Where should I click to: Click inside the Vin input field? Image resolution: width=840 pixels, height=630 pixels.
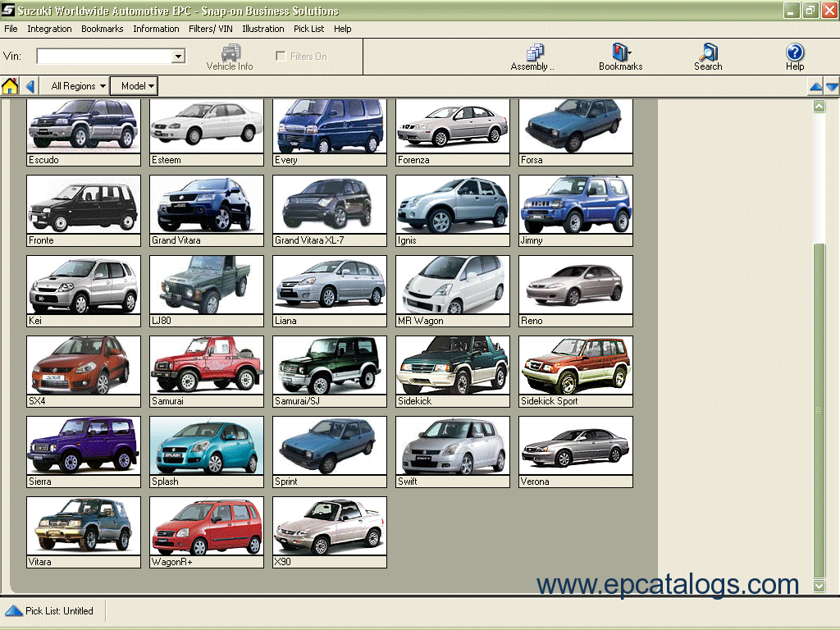tap(103, 57)
